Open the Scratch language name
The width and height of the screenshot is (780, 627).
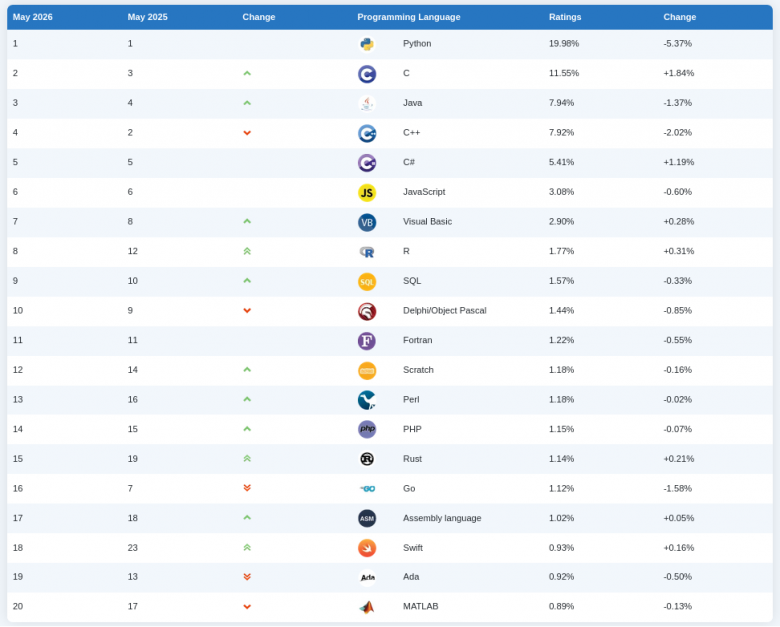[418, 370]
